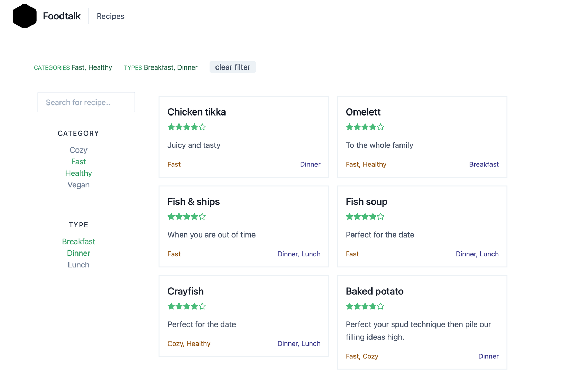The image size is (588, 376).
Task: Click the third star on Fish & ships
Action: coord(187,217)
